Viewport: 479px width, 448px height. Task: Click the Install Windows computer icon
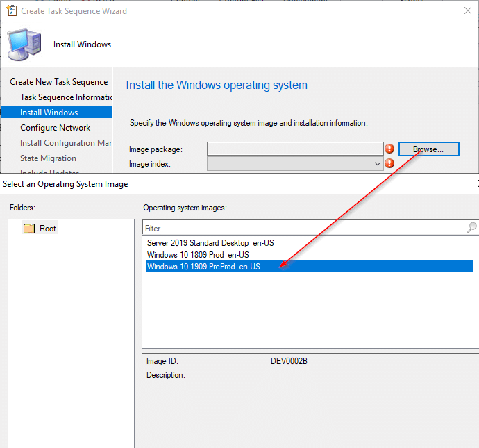24,44
